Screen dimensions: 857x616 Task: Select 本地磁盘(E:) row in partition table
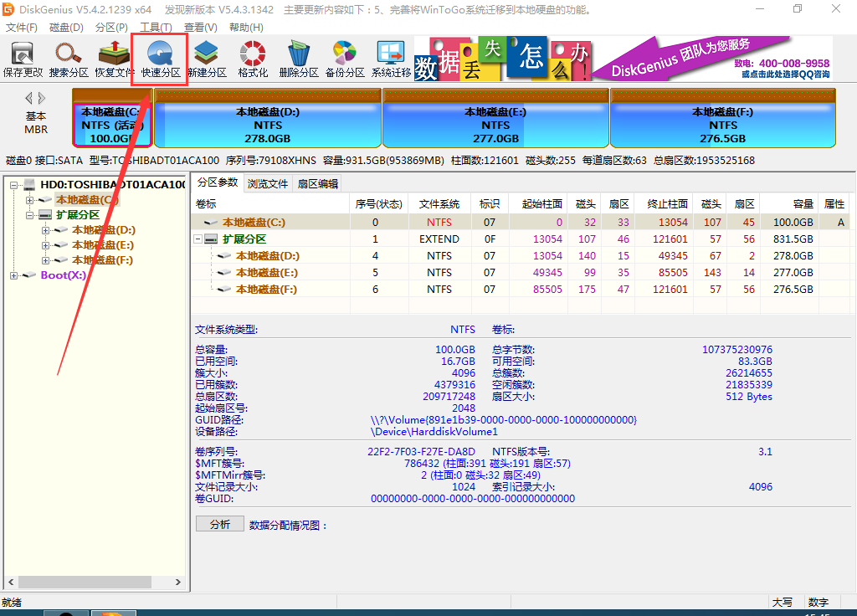coord(521,272)
